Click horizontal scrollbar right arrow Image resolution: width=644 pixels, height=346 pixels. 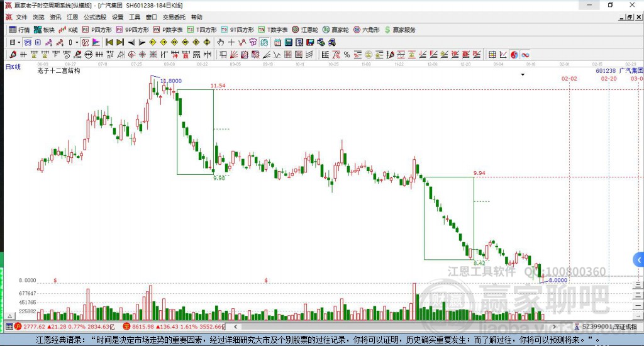tap(554, 326)
